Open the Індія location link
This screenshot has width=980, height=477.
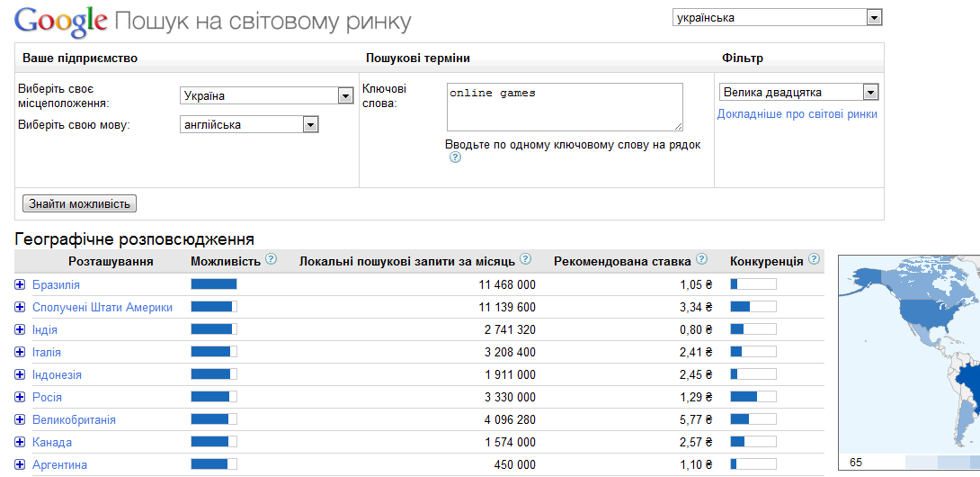tap(45, 329)
